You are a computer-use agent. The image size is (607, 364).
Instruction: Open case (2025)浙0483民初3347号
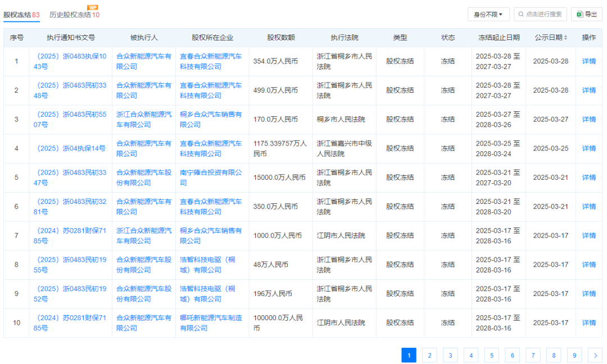pos(70,178)
